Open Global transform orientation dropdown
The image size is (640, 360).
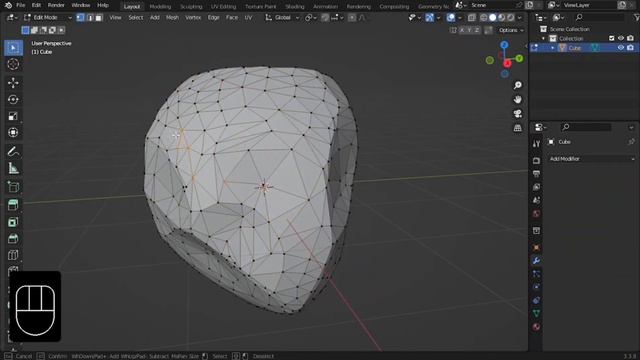pyautogui.click(x=282, y=18)
